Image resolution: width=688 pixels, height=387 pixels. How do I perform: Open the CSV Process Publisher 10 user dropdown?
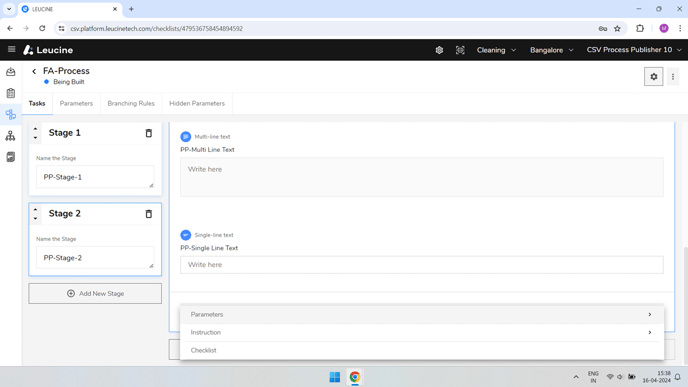634,50
